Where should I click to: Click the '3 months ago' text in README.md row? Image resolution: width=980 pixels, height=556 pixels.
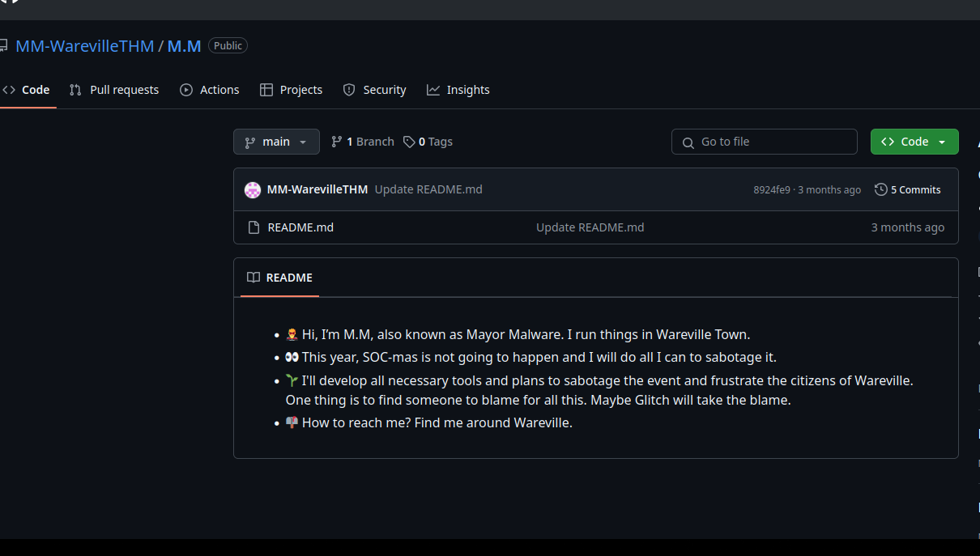tap(908, 227)
